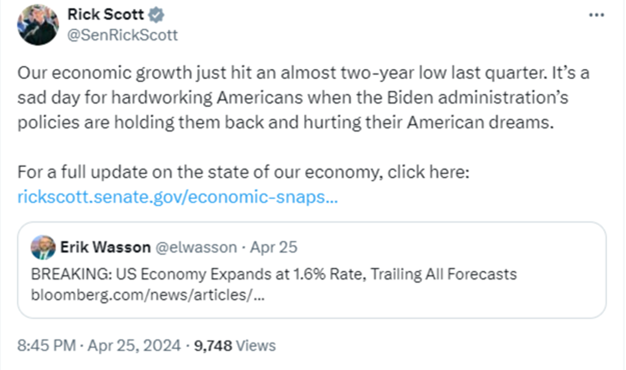Open the bloomberg.com/news/articles link text
Image resolution: width=626 pixels, height=370 pixels.
click(x=148, y=295)
